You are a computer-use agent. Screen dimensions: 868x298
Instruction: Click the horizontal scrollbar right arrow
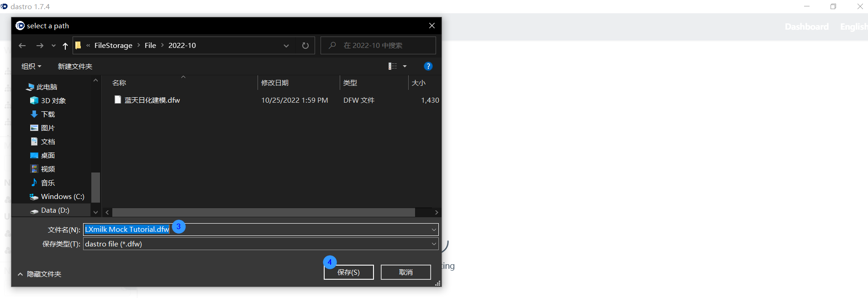(x=437, y=212)
